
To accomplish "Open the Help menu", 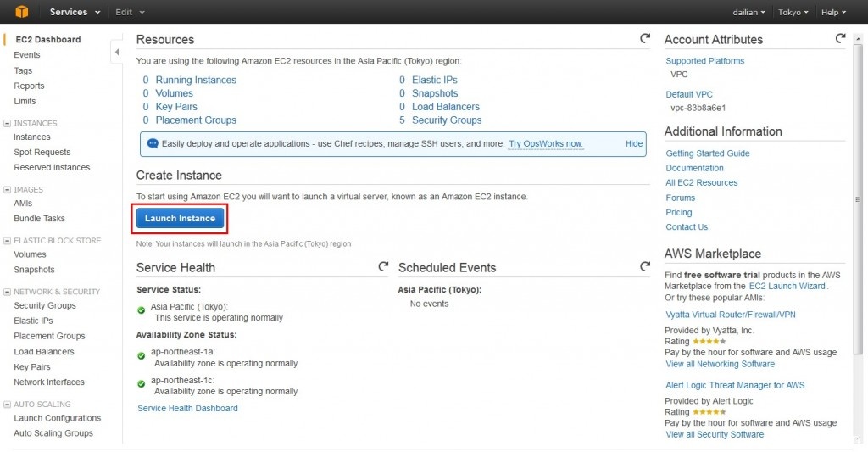I will point(834,12).
